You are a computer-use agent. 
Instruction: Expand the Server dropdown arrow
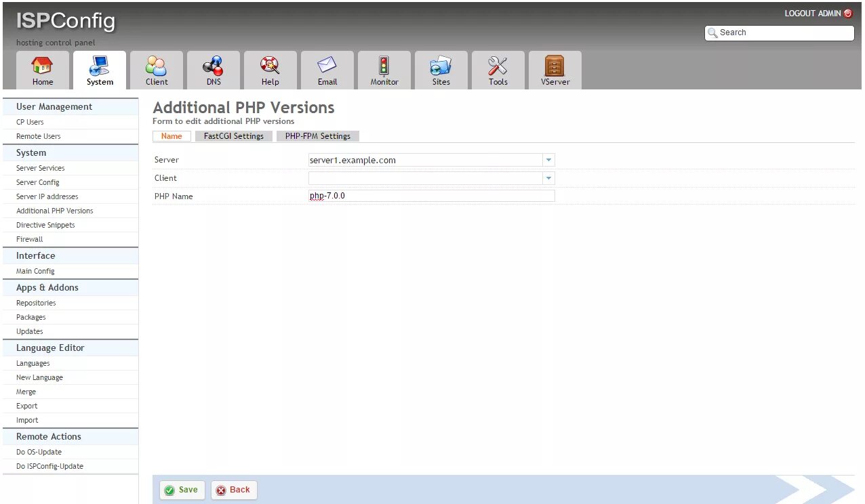548,160
